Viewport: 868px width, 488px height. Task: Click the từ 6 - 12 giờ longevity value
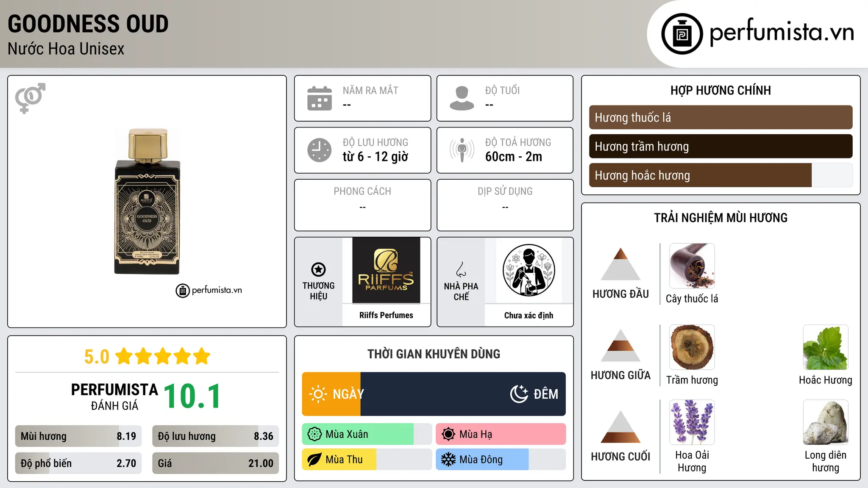pos(376,157)
